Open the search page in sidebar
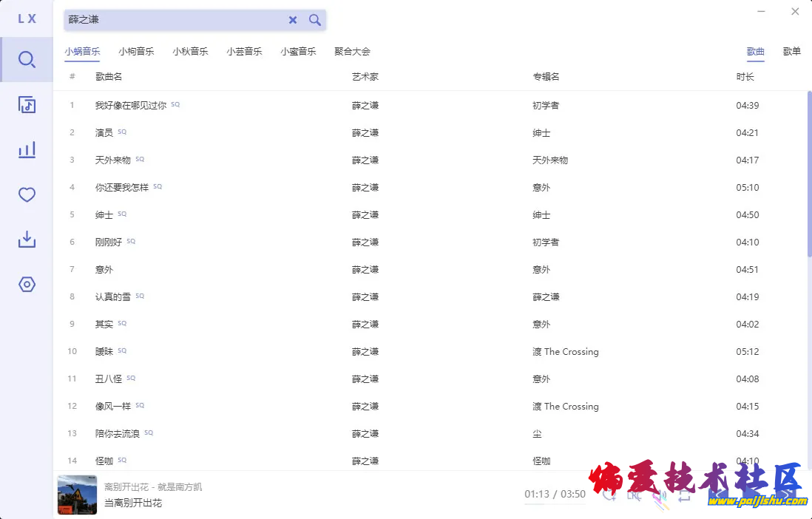The image size is (812, 519). pos(27,60)
